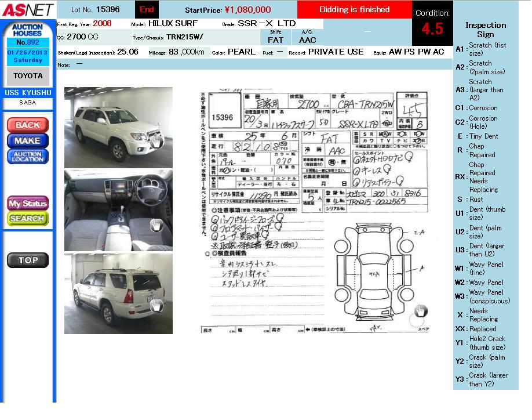
Task: Click the Condition 4.5 score box
Action: pos(432,24)
